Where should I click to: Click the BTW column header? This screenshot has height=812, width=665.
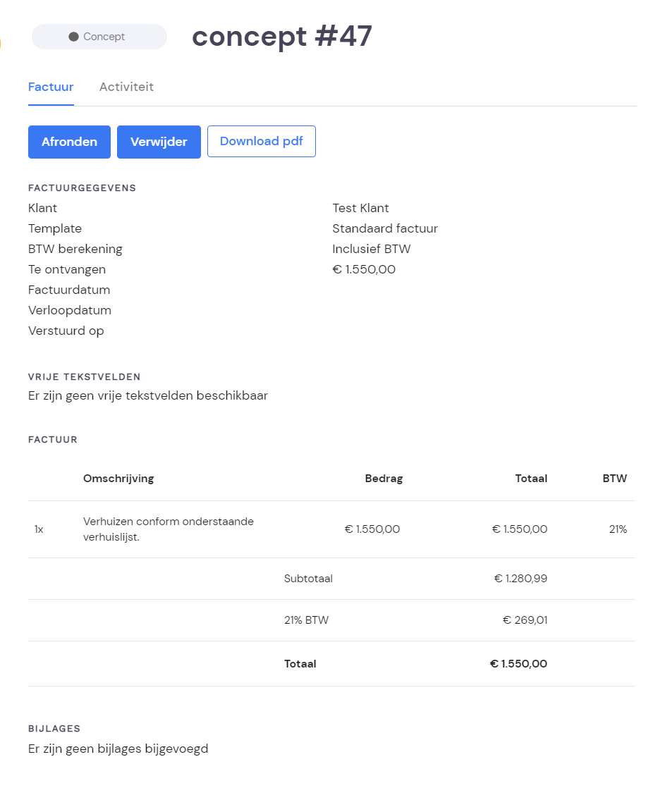615,479
